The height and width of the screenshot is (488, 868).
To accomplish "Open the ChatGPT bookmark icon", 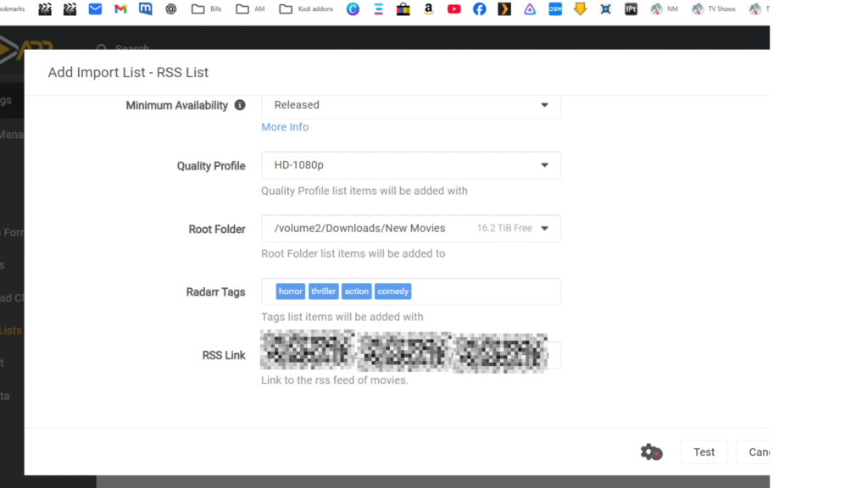I will click(170, 9).
